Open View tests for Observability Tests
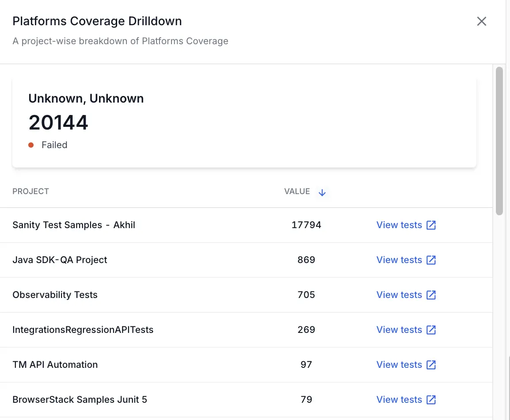Image resolution: width=510 pixels, height=420 pixels. (x=406, y=294)
